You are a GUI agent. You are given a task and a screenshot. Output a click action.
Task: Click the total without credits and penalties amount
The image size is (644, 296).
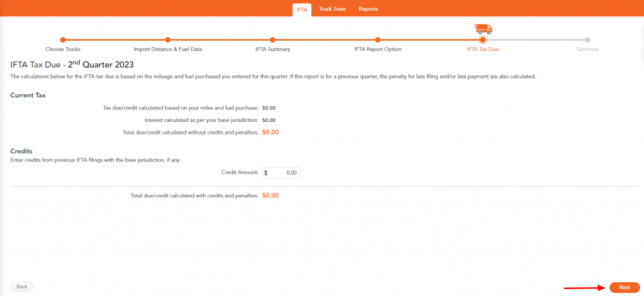click(270, 132)
